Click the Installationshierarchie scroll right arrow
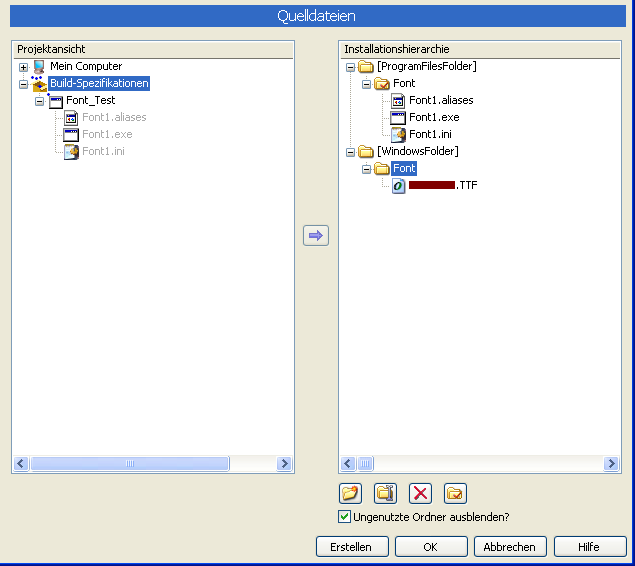The width and height of the screenshot is (635, 566). tap(611, 464)
